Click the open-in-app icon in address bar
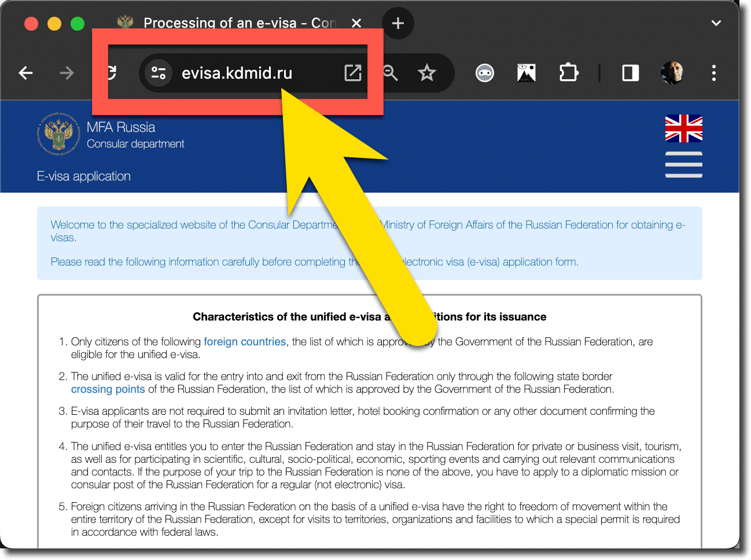The image size is (751, 560). (x=352, y=73)
